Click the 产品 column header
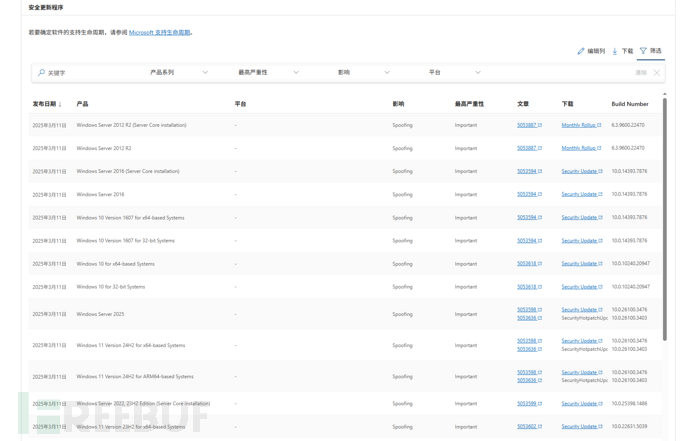This screenshot has width=690, height=441. (82, 104)
